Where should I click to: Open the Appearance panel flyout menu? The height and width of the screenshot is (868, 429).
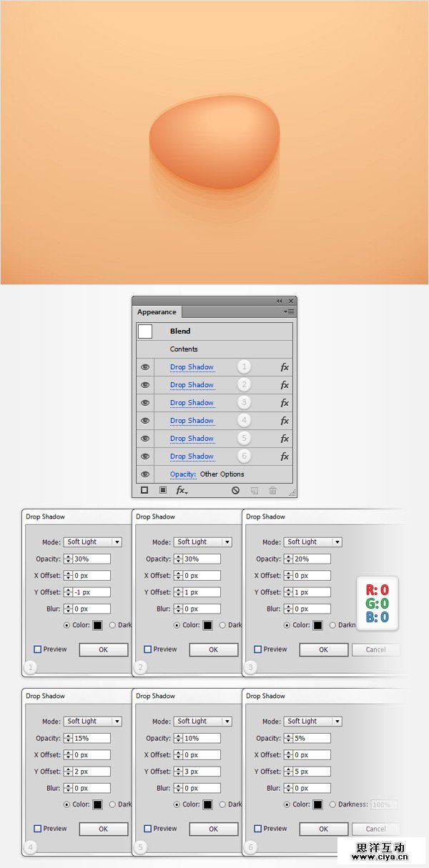(289, 312)
